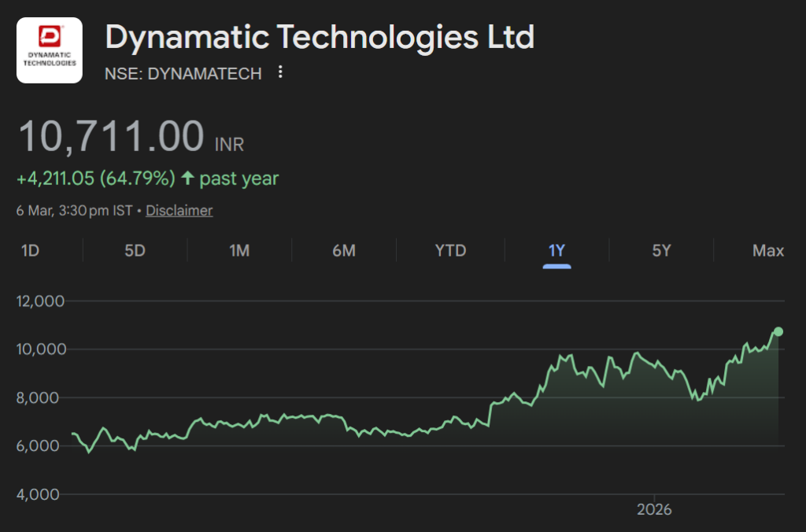Click the NSE: DYNAMATECH ticker label

point(184,72)
